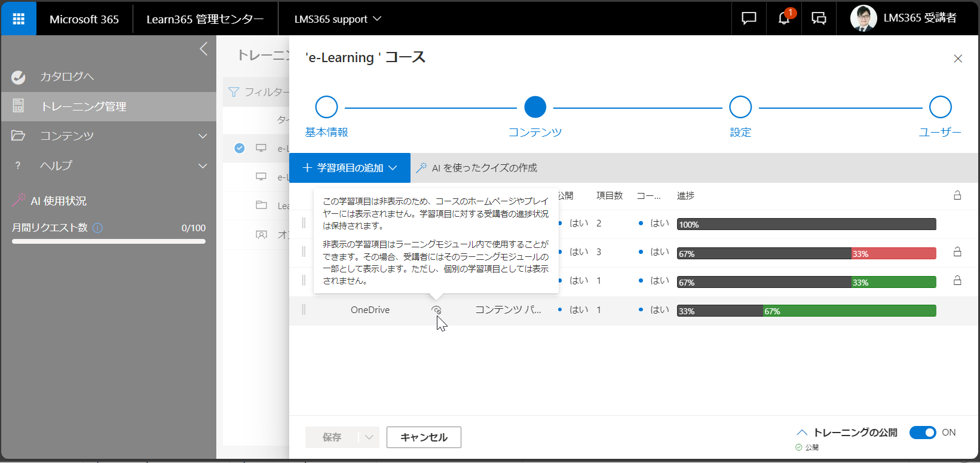Click the 進捗 column header

point(685,195)
